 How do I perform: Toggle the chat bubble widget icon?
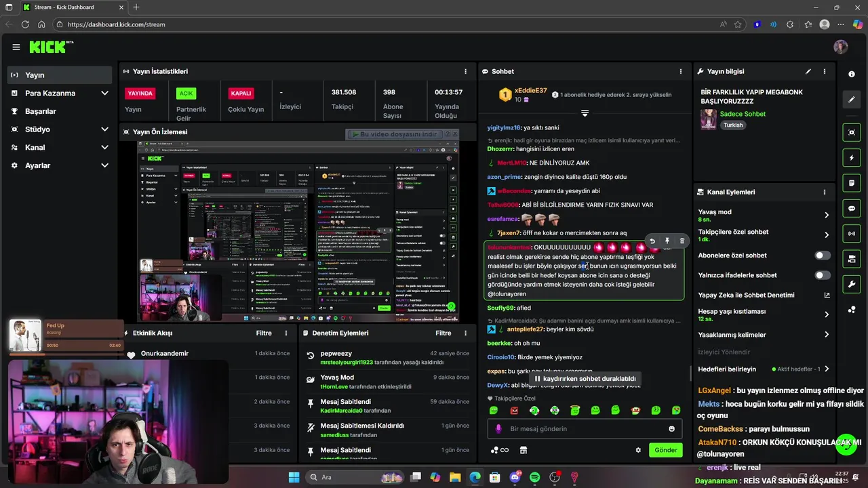point(852,208)
